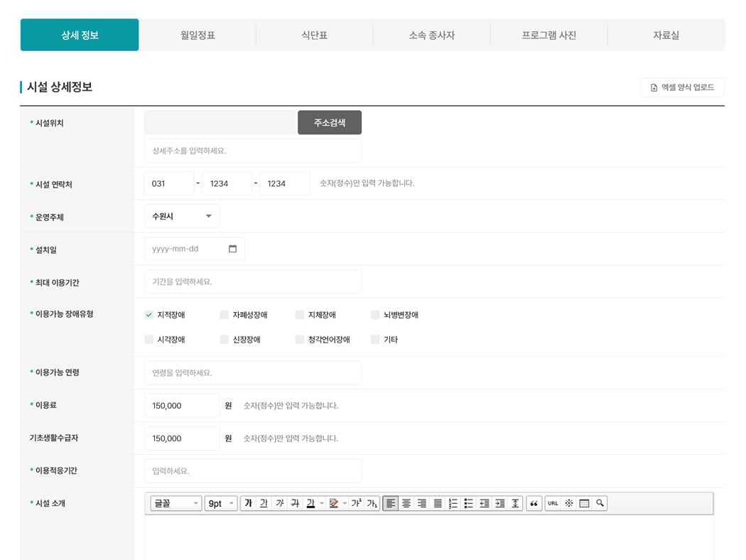Switch to the 월일정표 tab
The image size is (746, 560).
click(x=198, y=35)
